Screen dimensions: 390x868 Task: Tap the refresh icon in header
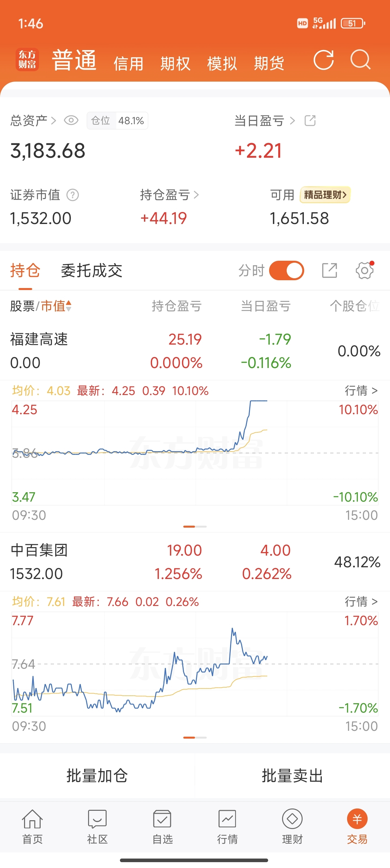click(x=323, y=60)
